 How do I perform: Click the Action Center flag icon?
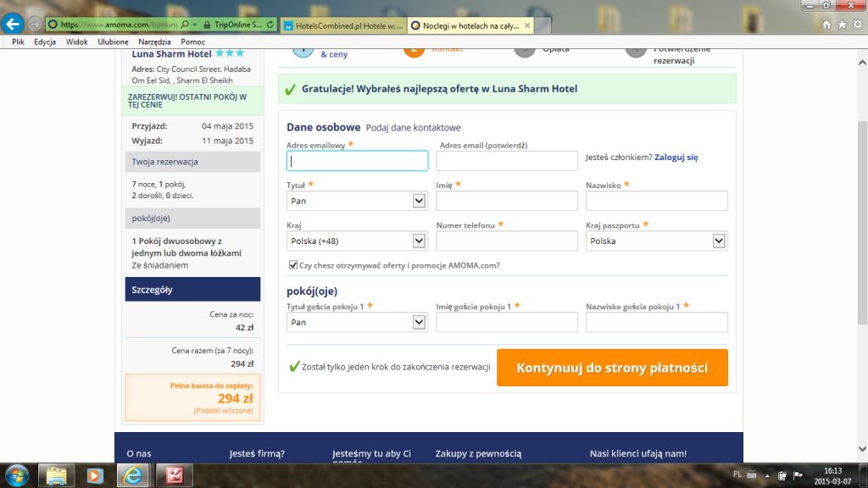(x=798, y=475)
